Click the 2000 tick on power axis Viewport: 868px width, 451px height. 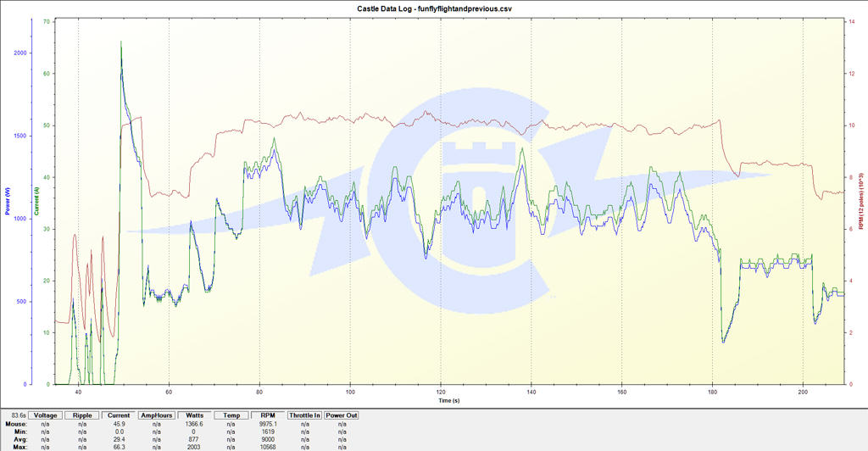click(x=20, y=53)
